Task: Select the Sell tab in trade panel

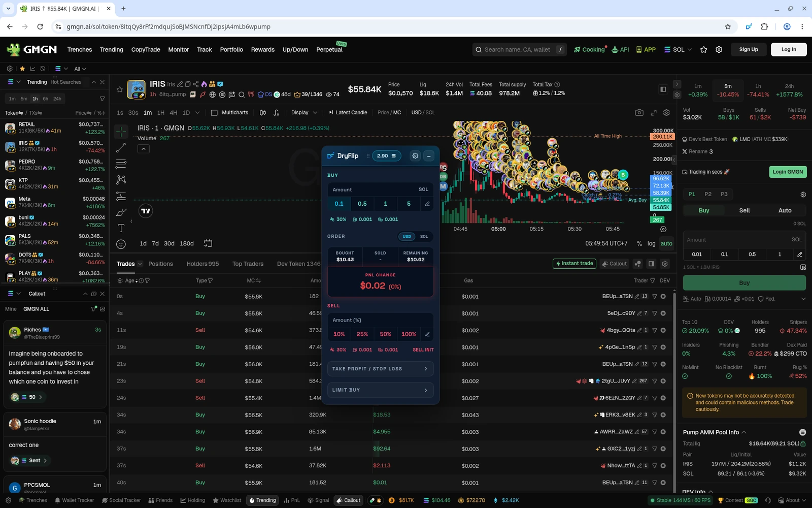Action: 745,210
